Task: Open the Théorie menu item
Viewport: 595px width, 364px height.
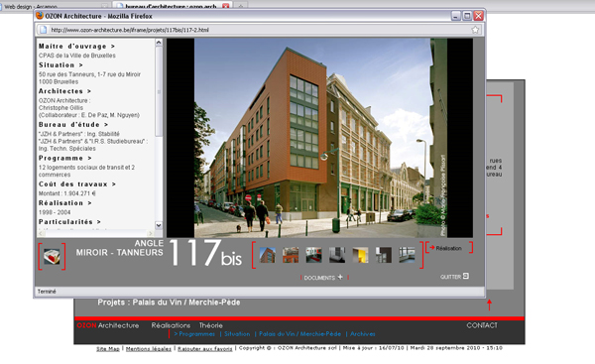Action: 211,325
